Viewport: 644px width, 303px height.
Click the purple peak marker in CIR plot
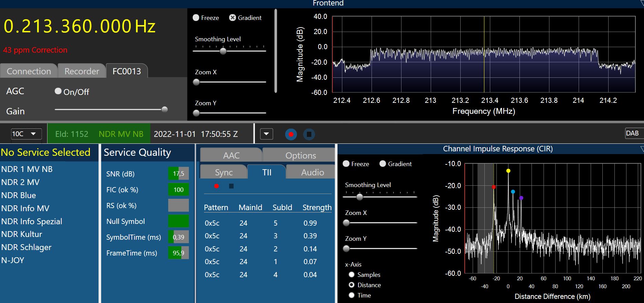[521, 198]
